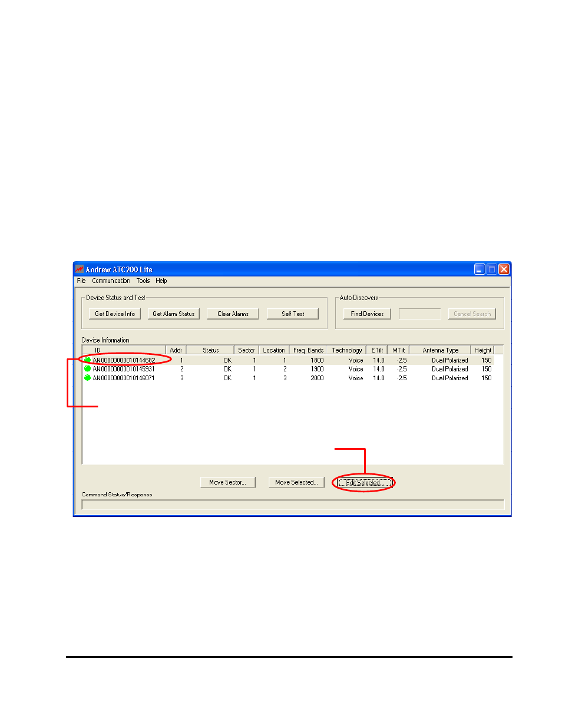Image resolution: width=562 pixels, height=728 pixels.
Task: Open the Help menu
Action: click(161, 281)
